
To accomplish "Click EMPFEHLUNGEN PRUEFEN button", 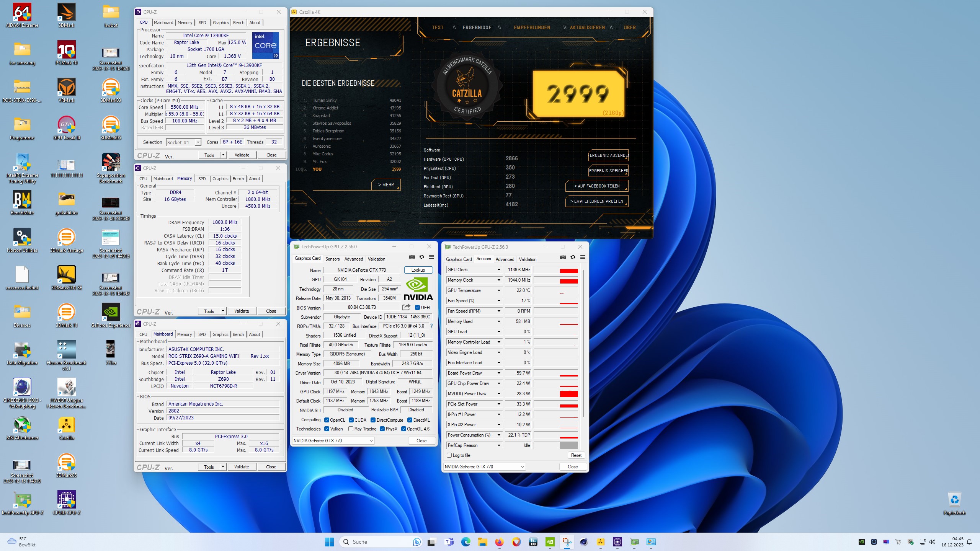I will 597,201.
